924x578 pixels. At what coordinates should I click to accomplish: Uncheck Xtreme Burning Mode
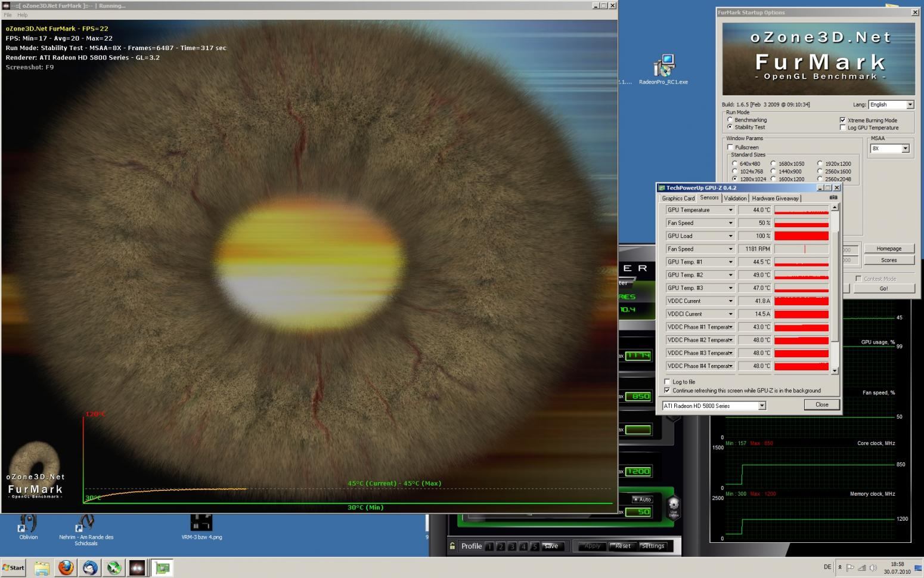pos(842,120)
